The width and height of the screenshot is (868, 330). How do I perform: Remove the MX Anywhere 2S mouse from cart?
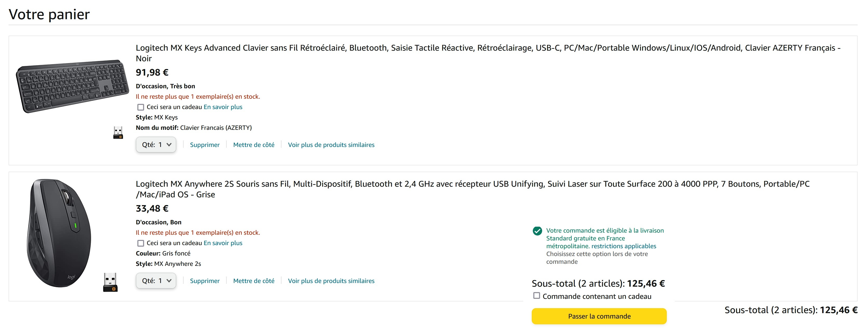pos(205,281)
